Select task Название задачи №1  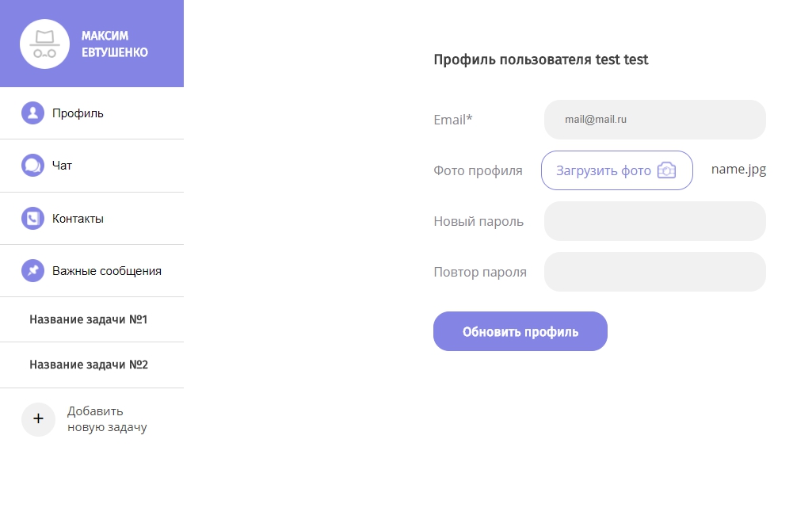coord(89,320)
